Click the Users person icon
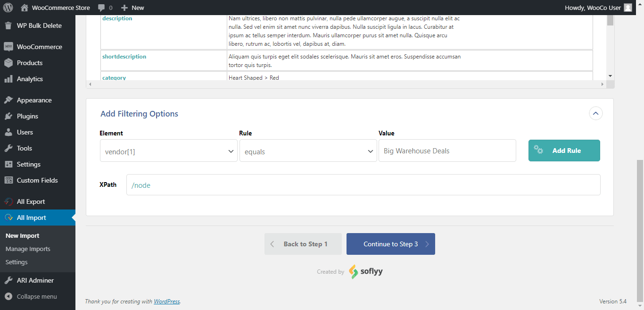This screenshot has width=644, height=310. pos(8,132)
